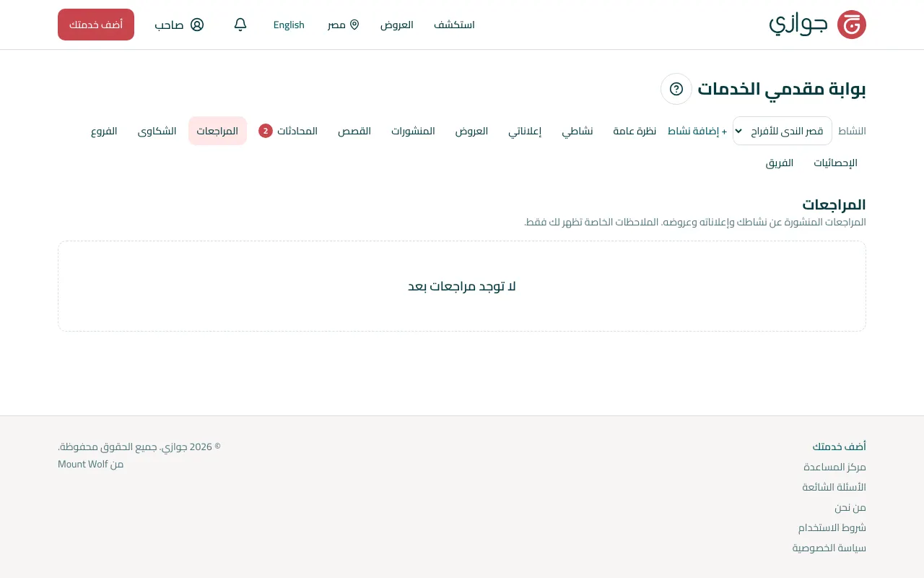The image size is (924, 578).
Task: Click the Mount Wolf credit link
Action: 83,464
